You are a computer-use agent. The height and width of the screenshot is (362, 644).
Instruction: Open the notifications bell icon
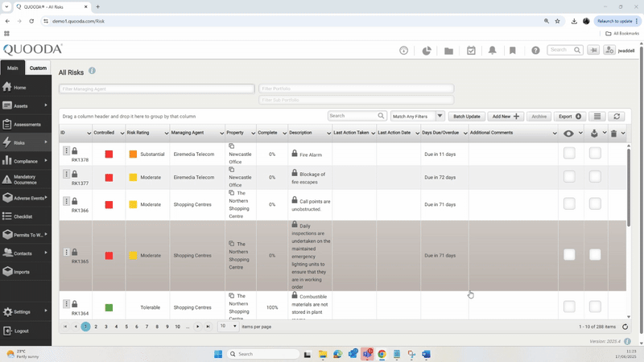pyautogui.click(x=492, y=51)
